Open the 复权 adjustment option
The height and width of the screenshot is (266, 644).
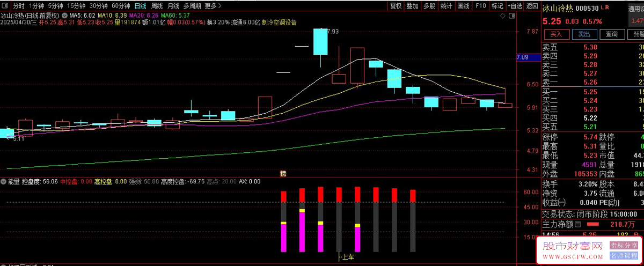pos(396,6)
